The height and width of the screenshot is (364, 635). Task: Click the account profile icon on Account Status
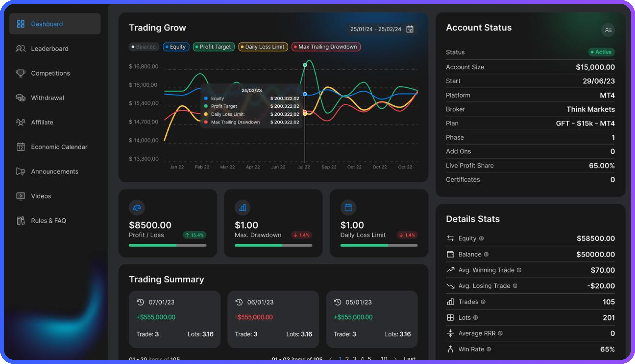608,30
